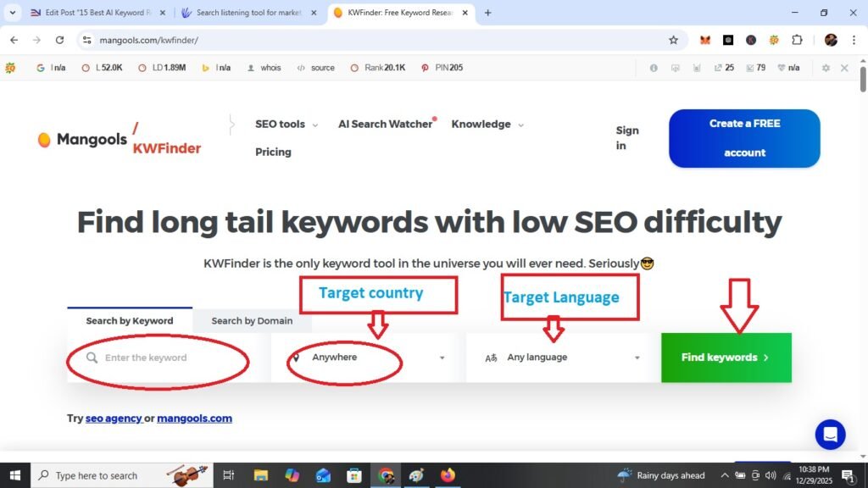Open the chat support bubble
Image resolution: width=868 pixels, height=488 pixels.
(830, 435)
